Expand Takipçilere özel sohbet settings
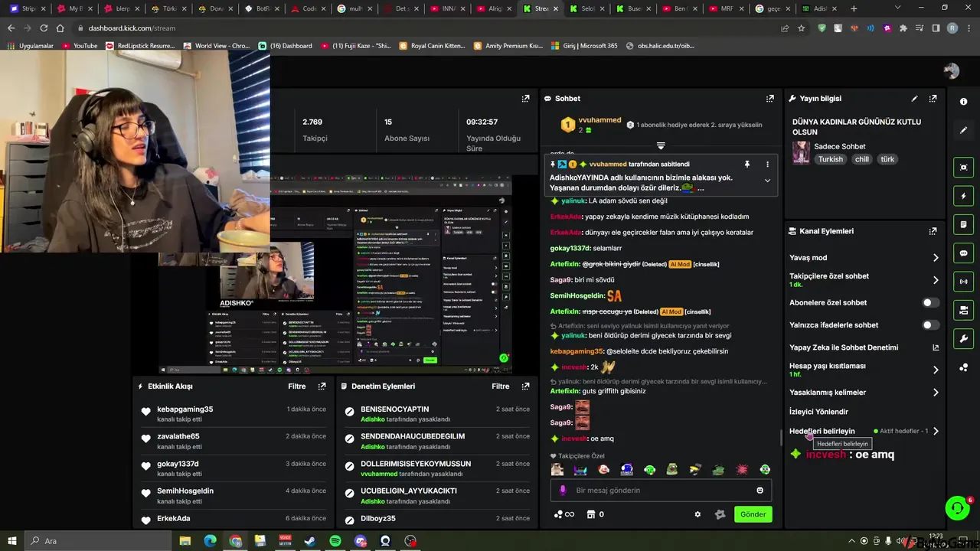This screenshot has height=551, width=980. tap(935, 280)
